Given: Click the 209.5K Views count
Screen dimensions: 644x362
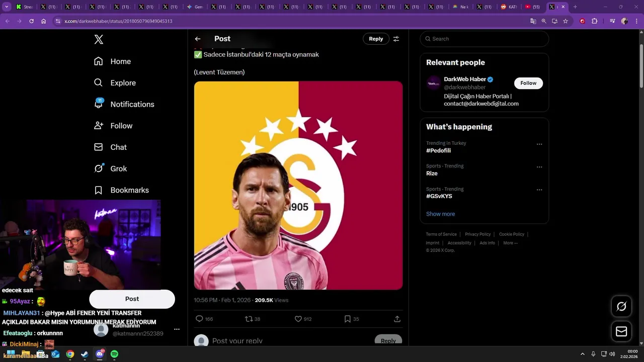Looking at the screenshot, I should 272,300.
